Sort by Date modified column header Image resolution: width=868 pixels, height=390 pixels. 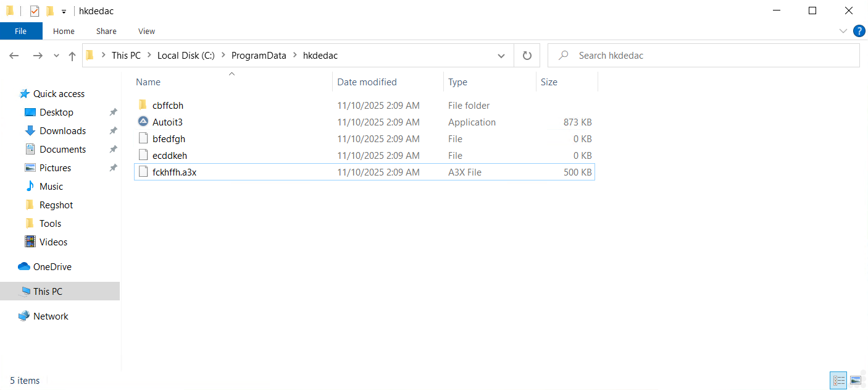pyautogui.click(x=367, y=82)
